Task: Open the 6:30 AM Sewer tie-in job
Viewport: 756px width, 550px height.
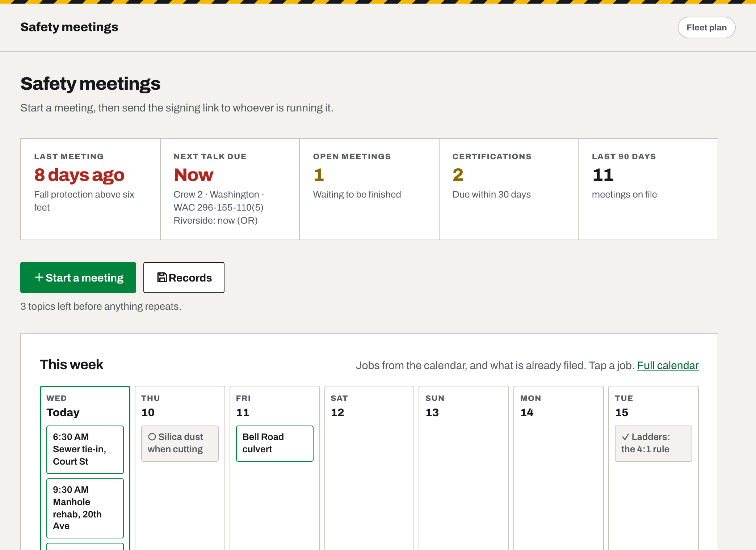Action: tap(85, 450)
